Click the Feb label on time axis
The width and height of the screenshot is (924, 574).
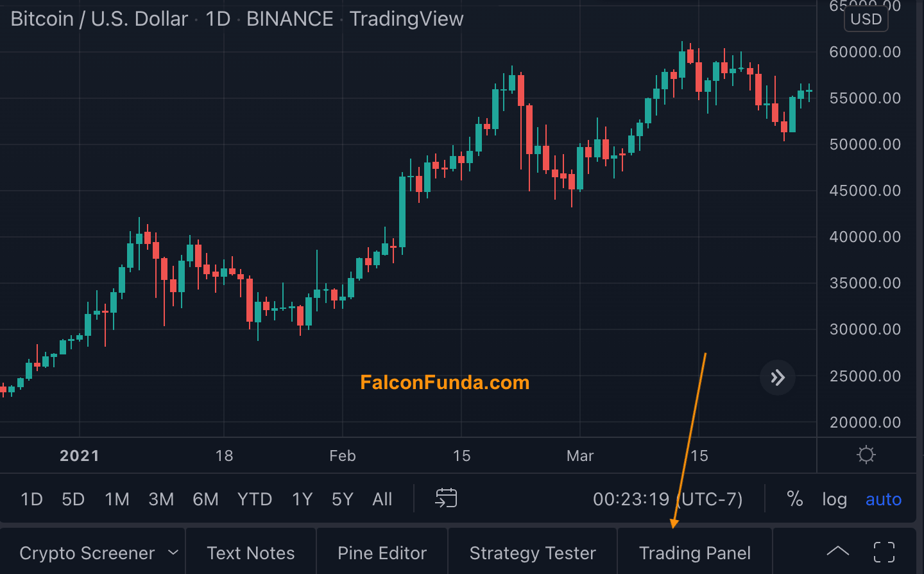[343, 456]
